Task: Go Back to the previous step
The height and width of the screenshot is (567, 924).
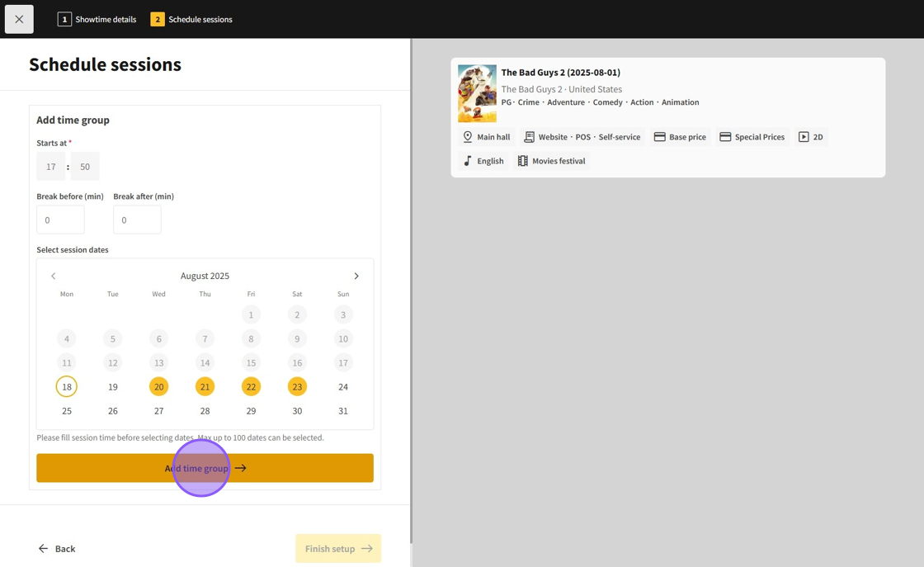Action: click(57, 548)
